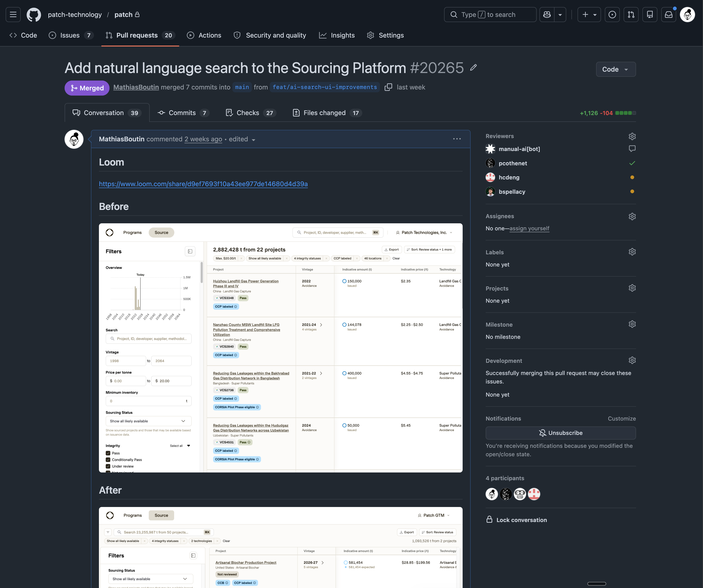Open Development settings gear
The image size is (703, 588).
tap(632, 360)
